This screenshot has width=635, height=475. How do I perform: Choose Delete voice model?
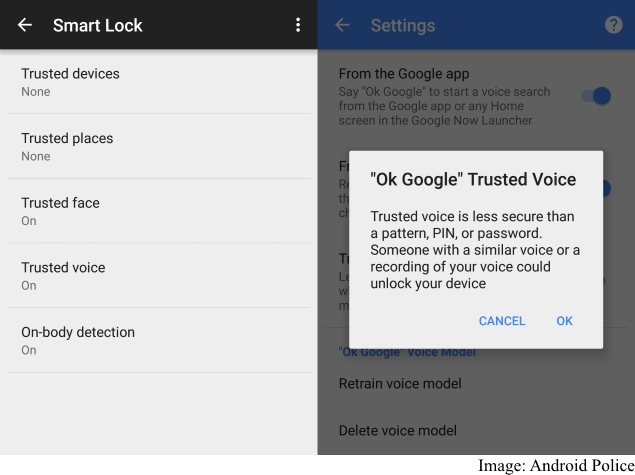(398, 431)
